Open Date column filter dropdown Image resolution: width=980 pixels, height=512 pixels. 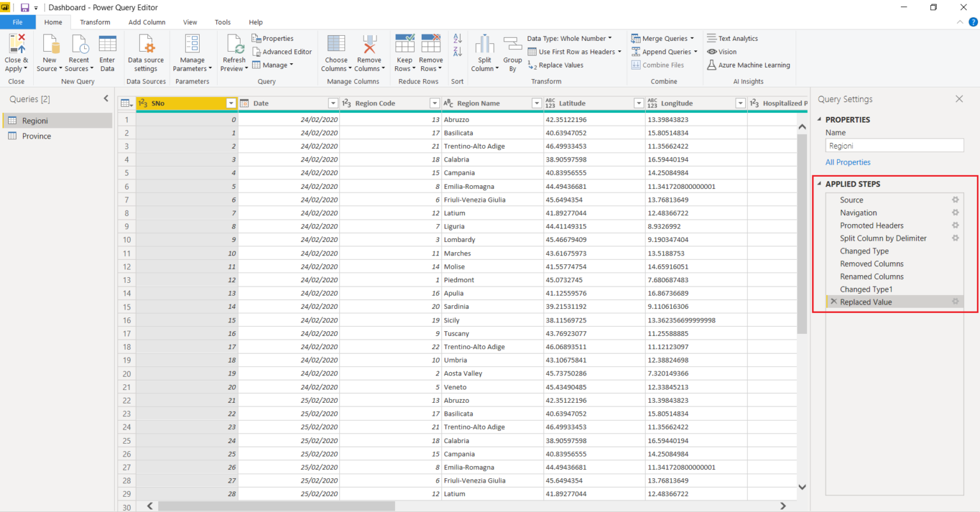pos(333,103)
